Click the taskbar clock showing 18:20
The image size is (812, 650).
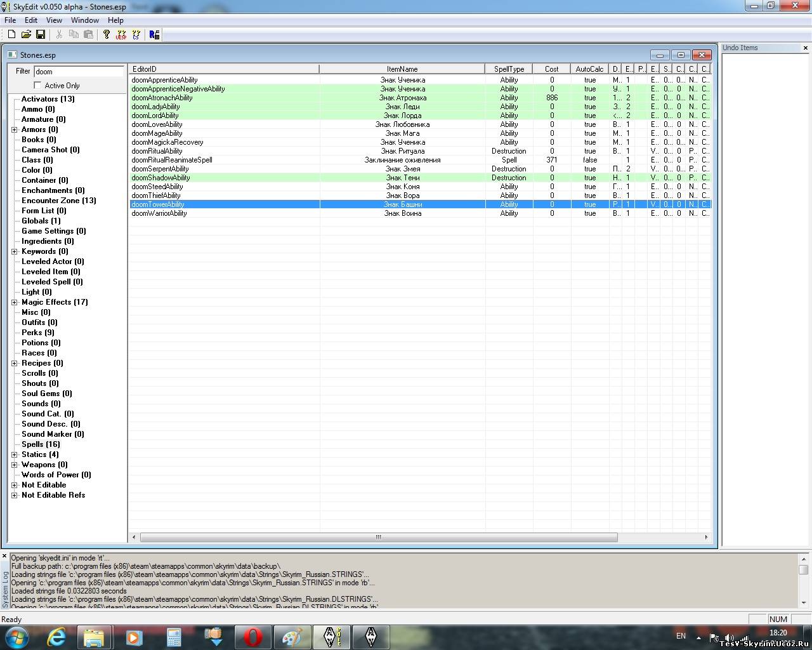pyautogui.click(x=778, y=633)
